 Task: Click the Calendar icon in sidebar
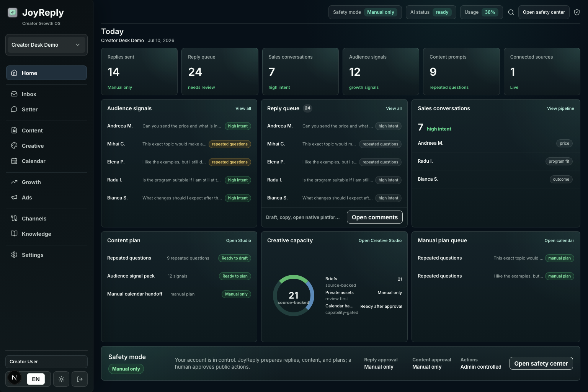[x=14, y=161]
